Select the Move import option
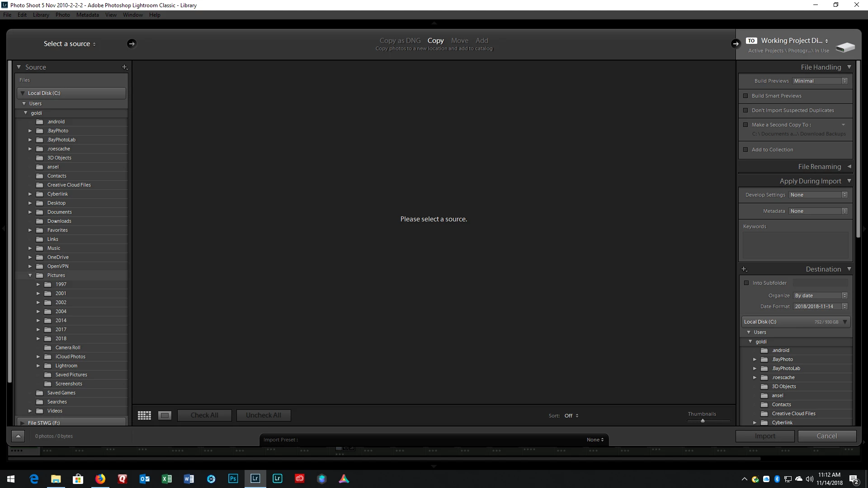This screenshot has height=488, width=868. click(459, 41)
